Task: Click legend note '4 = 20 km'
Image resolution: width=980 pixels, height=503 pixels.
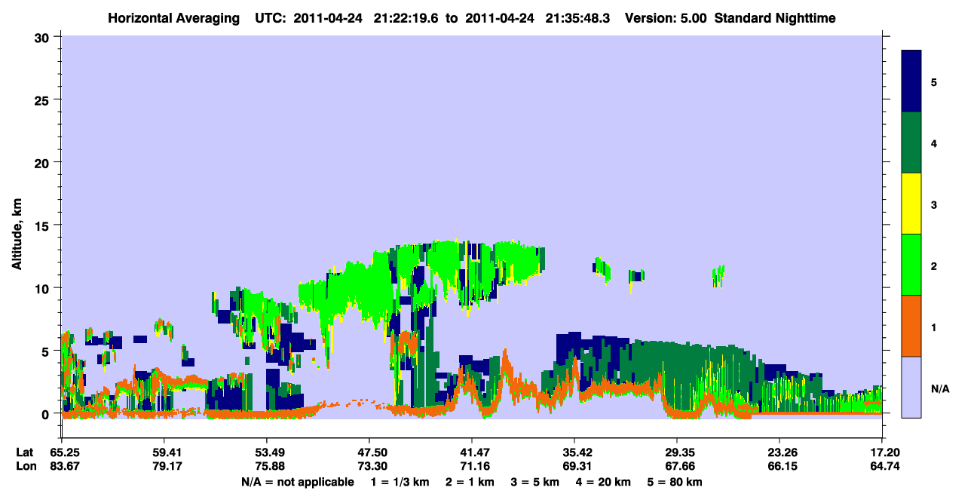Action: click(x=604, y=482)
